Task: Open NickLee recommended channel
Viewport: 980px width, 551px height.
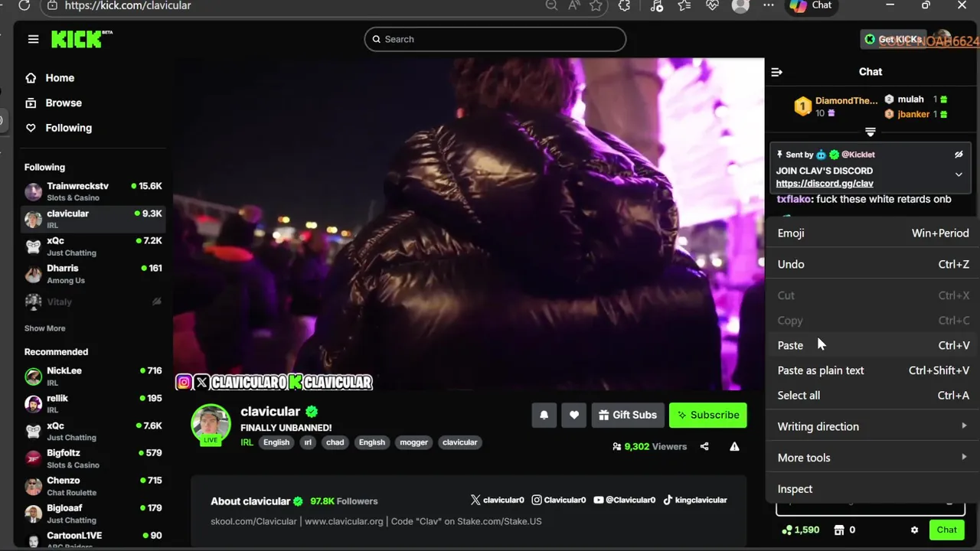Action: coord(93,376)
